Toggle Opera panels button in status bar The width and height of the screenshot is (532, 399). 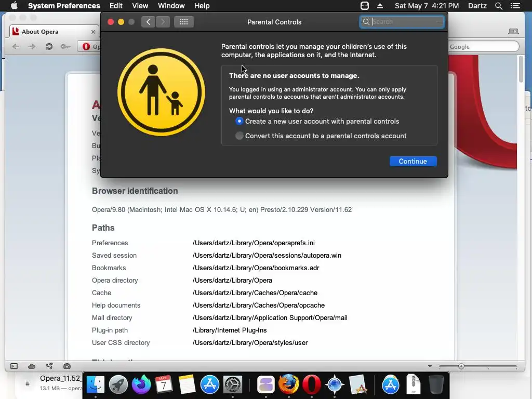[14, 366]
